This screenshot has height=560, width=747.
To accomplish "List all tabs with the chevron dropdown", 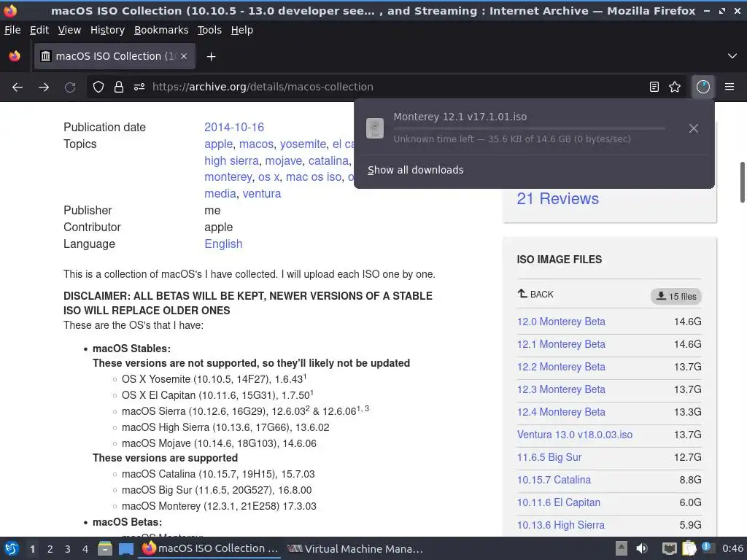I will click(732, 56).
